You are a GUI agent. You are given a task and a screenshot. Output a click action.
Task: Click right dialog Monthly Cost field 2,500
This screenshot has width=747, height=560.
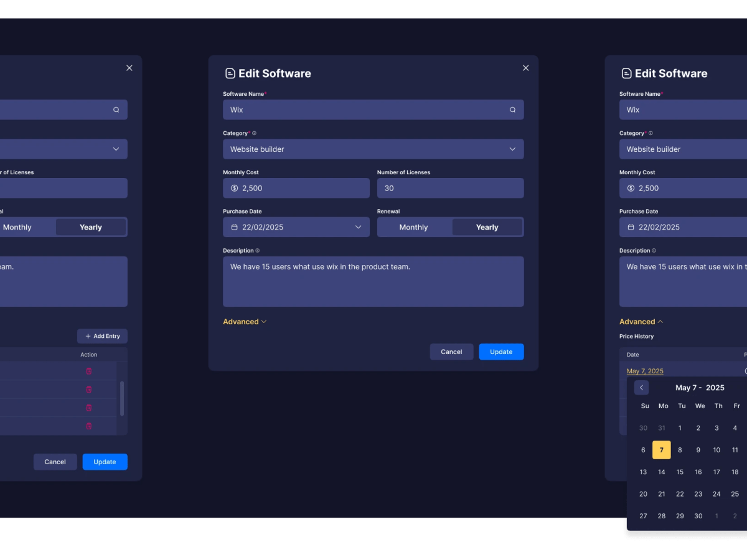pos(683,188)
